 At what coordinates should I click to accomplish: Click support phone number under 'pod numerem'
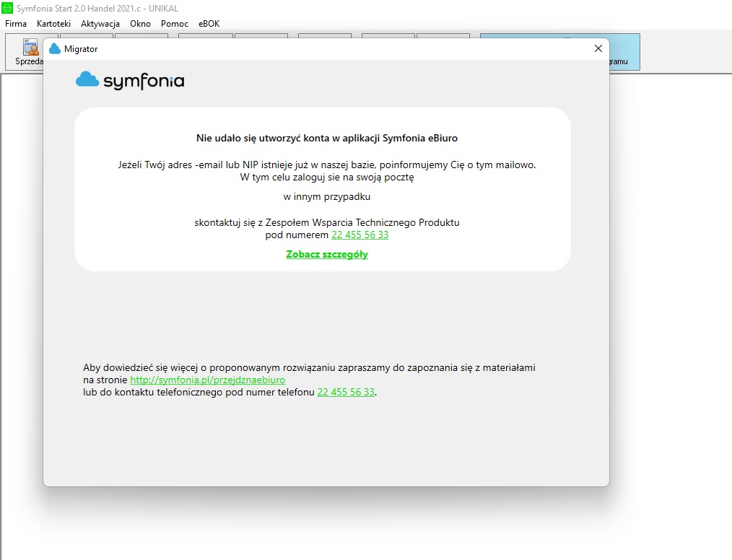[360, 235]
